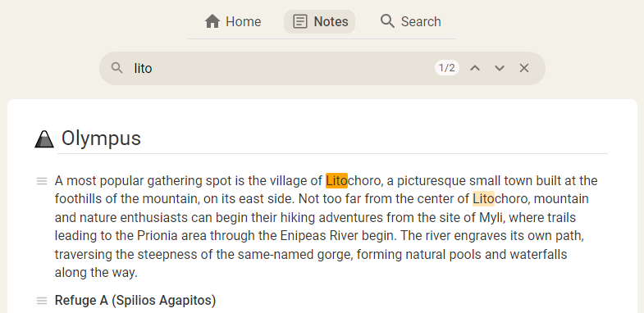Open the Search tab

(411, 21)
